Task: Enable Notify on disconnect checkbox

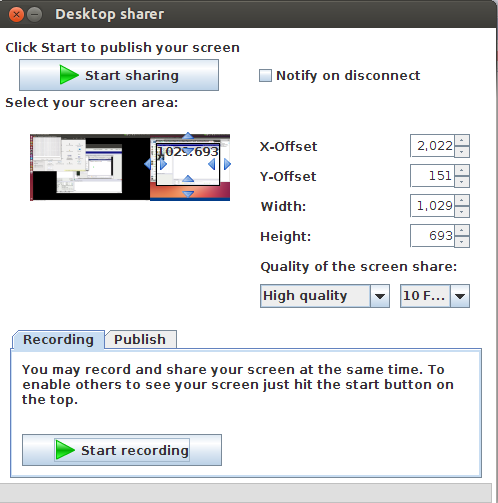Action: [265, 75]
